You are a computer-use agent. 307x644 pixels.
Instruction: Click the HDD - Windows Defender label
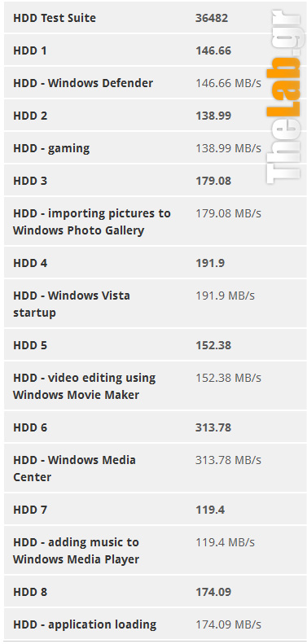pyautogui.click(x=83, y=83)
